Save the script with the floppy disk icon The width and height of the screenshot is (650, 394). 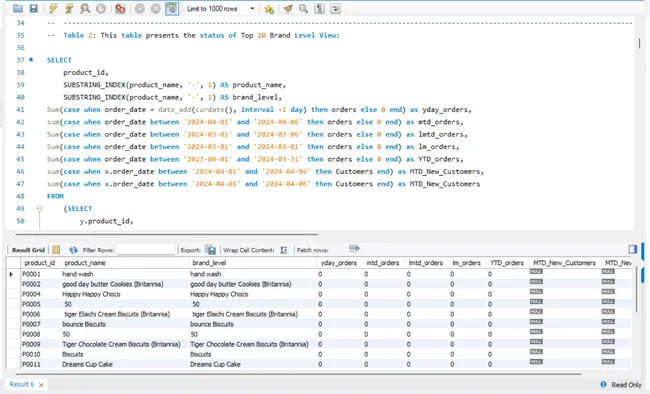tap(34, 8)
